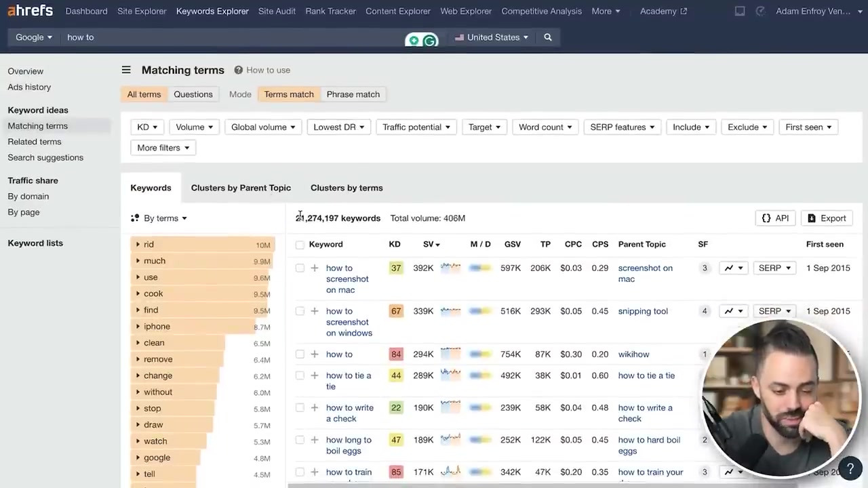Add 'how to write a check' with plus icon
This screenshot has width=868, height=488.
[315, 408]
